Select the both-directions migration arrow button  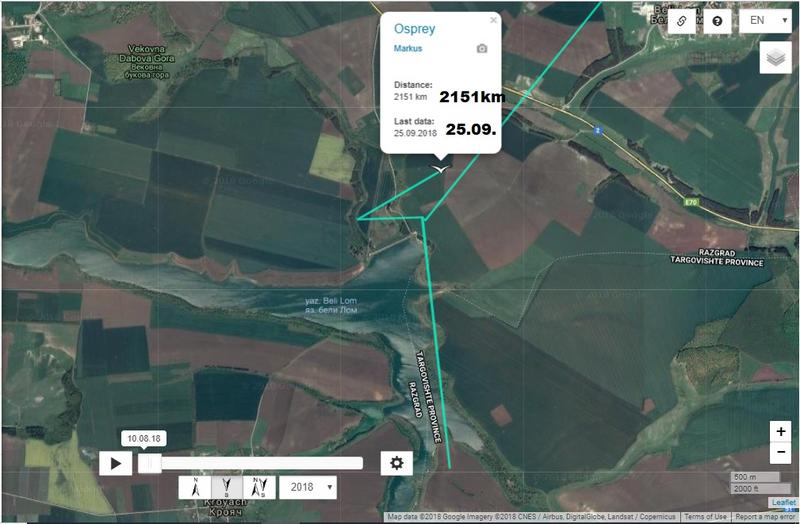[x=259, y=487]
